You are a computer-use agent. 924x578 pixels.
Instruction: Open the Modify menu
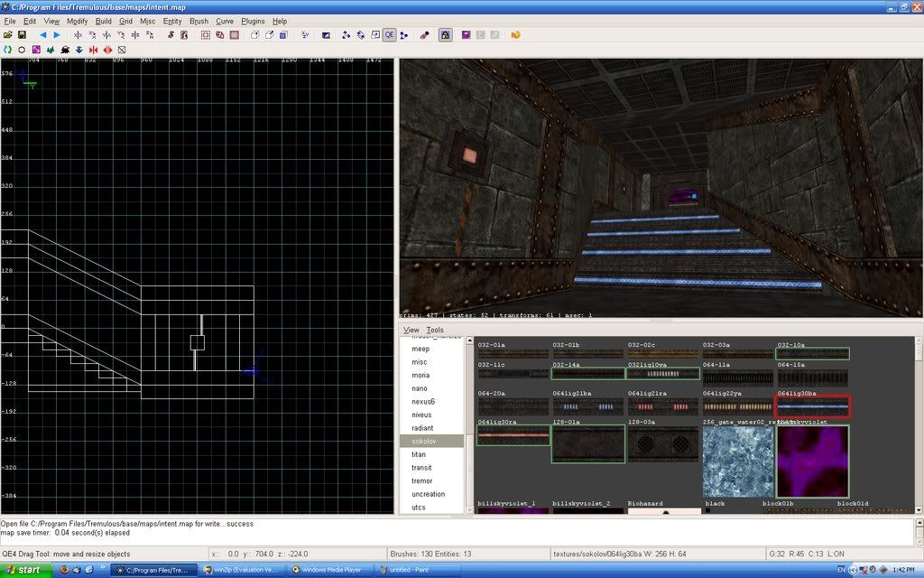(x=77, y=22)
